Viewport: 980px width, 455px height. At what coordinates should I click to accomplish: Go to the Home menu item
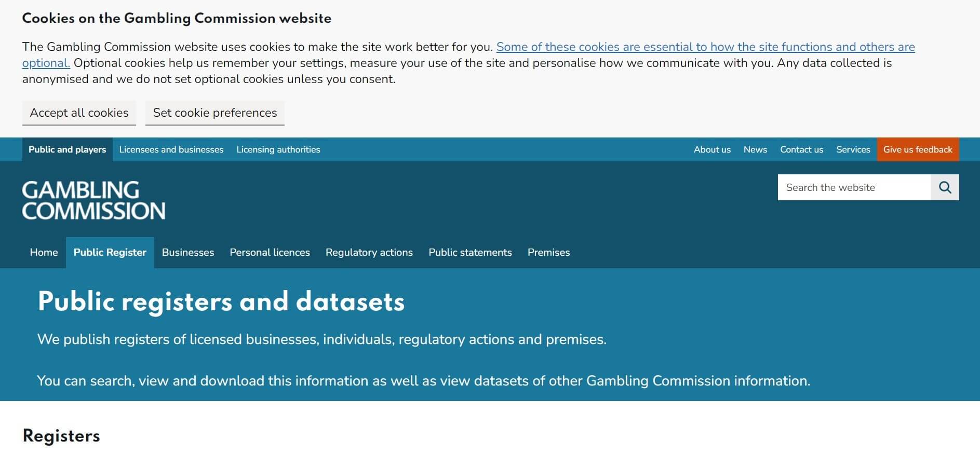pyautogui.click(x=44, y=252)
